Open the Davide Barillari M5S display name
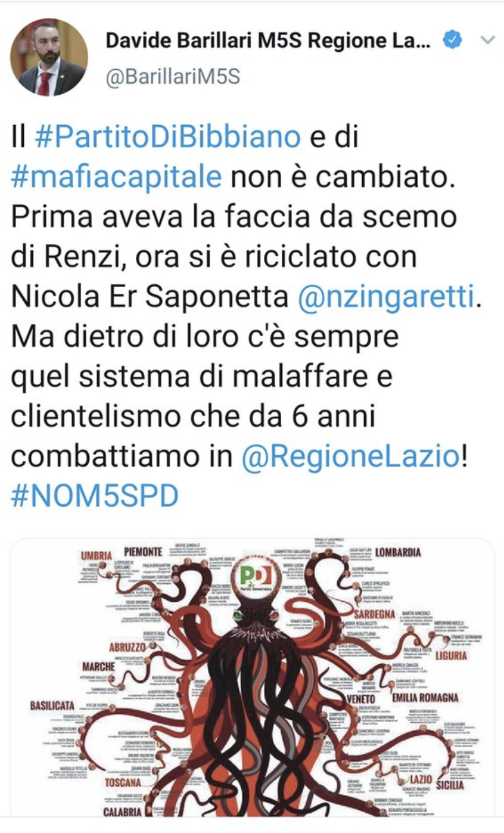Image resolution: width=504 pixels, height=833 pixels. pyautogui.click(x=267, y=41)
